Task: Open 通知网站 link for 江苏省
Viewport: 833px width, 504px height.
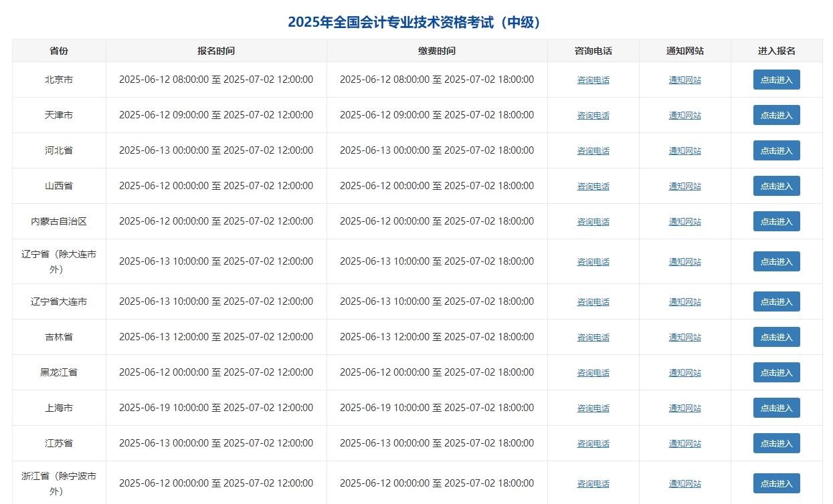Action: pyautogui.click(x=684, y=443)
